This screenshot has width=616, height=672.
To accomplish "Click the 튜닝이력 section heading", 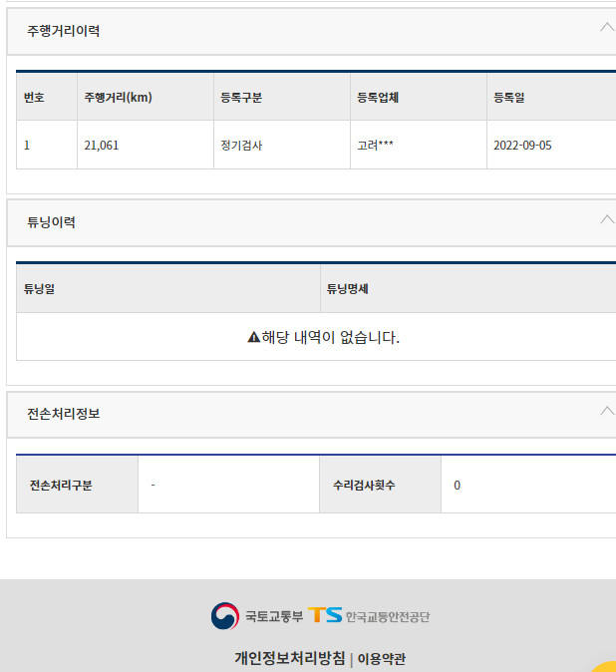I will click(x=52, y=222).
